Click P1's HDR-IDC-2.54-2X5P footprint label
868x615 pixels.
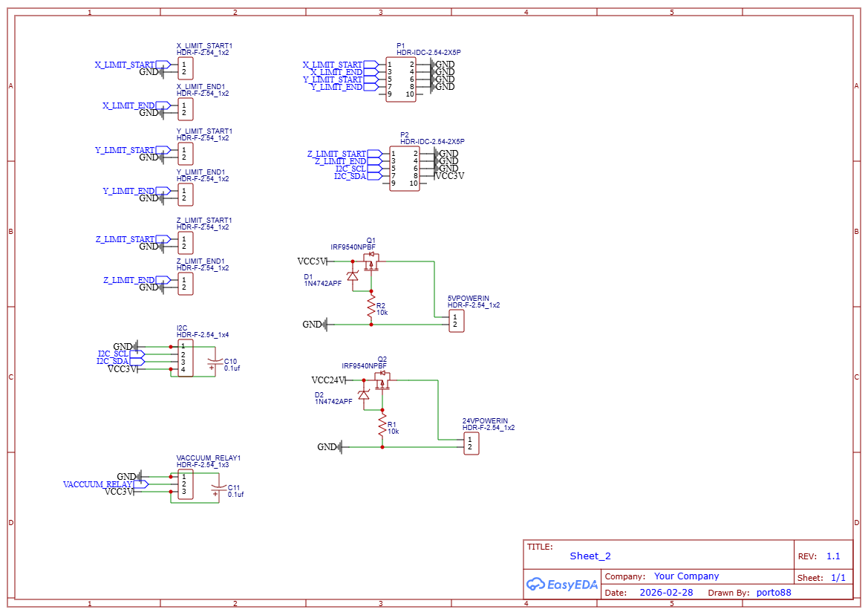coord(429,53)
